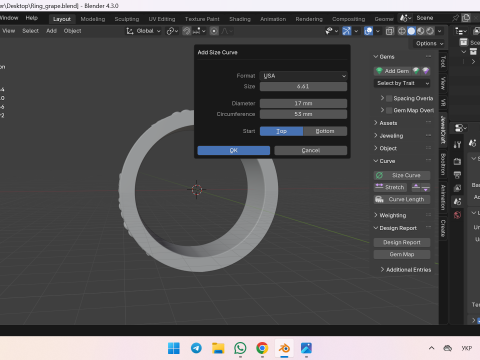Expand the Assets panel
480x360 pixels.
click(385, 123)
